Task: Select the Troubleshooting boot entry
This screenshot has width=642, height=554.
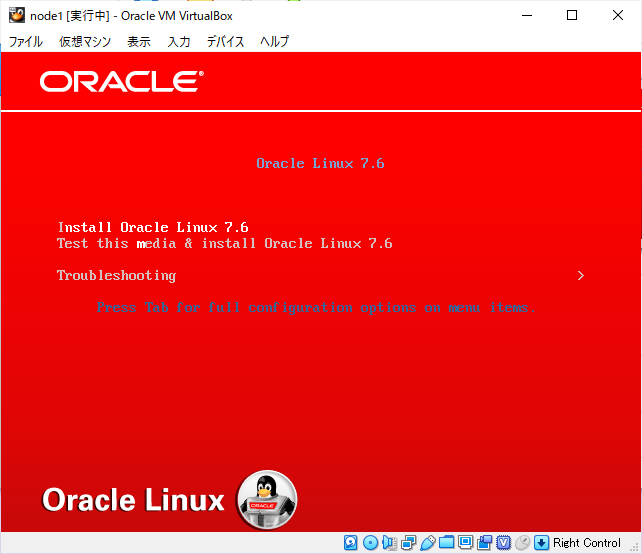Action: 117,276
